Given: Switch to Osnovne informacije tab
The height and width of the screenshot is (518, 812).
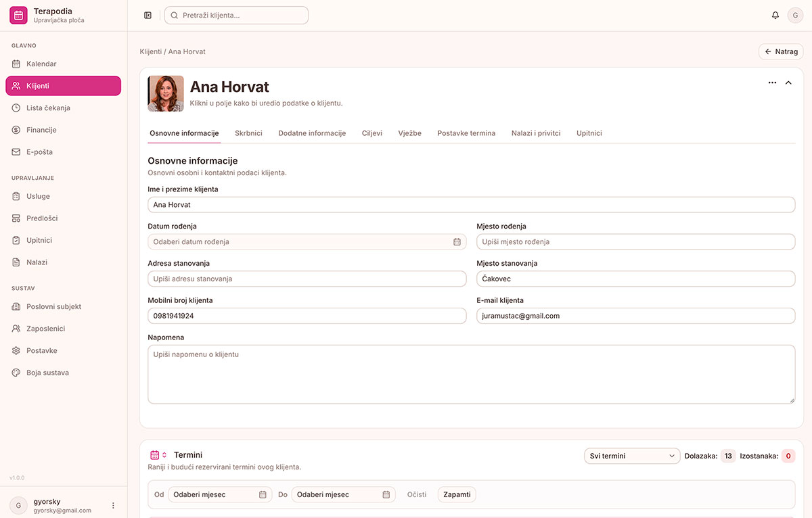Looking at the screenshot, I should (184, 133).
